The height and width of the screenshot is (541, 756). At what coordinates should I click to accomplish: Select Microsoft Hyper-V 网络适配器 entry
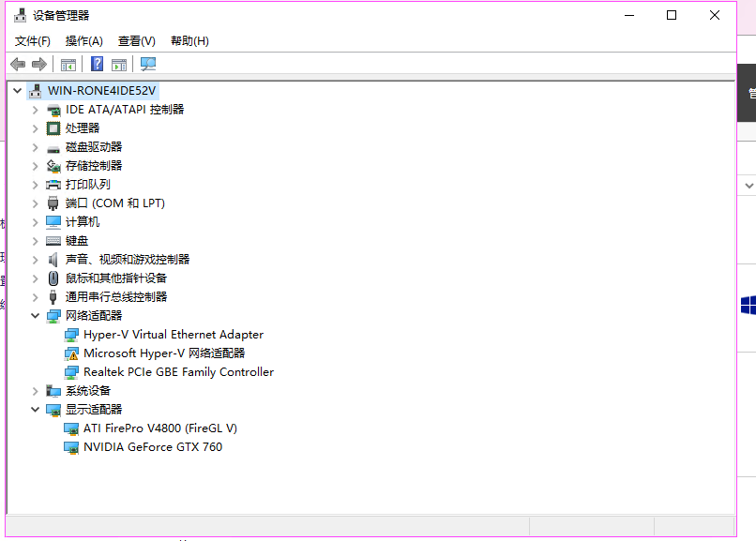click(x=164, y=353)
